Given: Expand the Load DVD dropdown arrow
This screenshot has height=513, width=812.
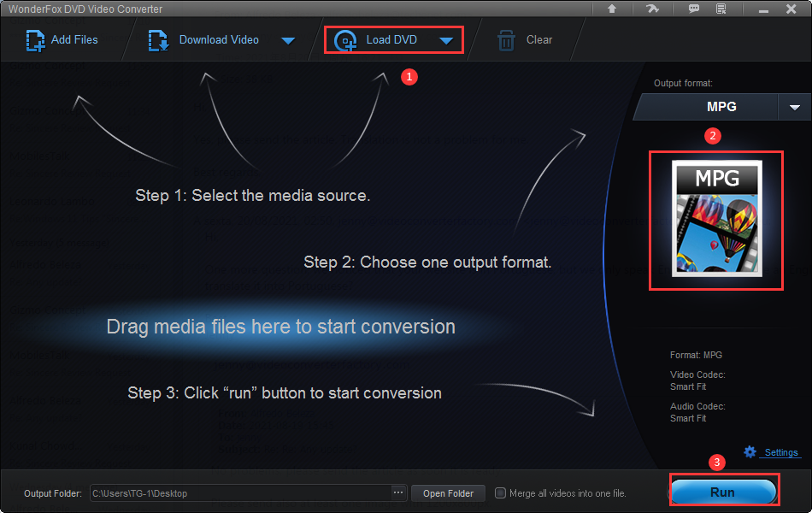Looking at the screenshot, I should click(x=446, y=41).
